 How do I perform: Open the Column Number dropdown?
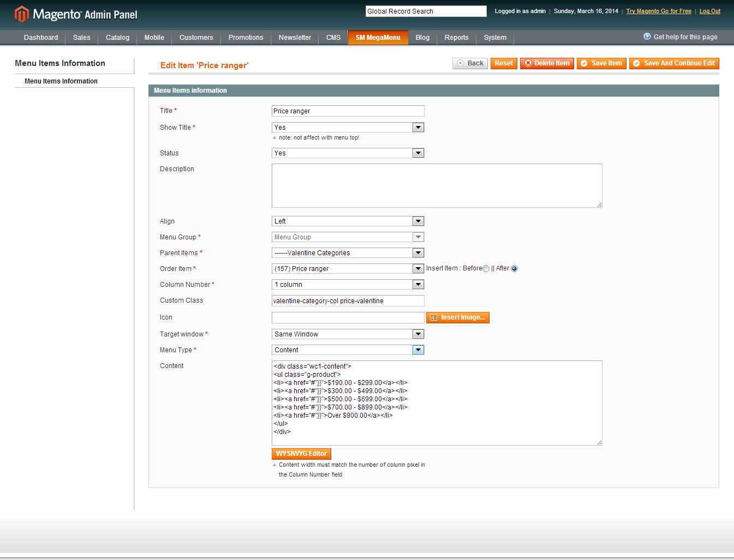click(x=348, y=285)
